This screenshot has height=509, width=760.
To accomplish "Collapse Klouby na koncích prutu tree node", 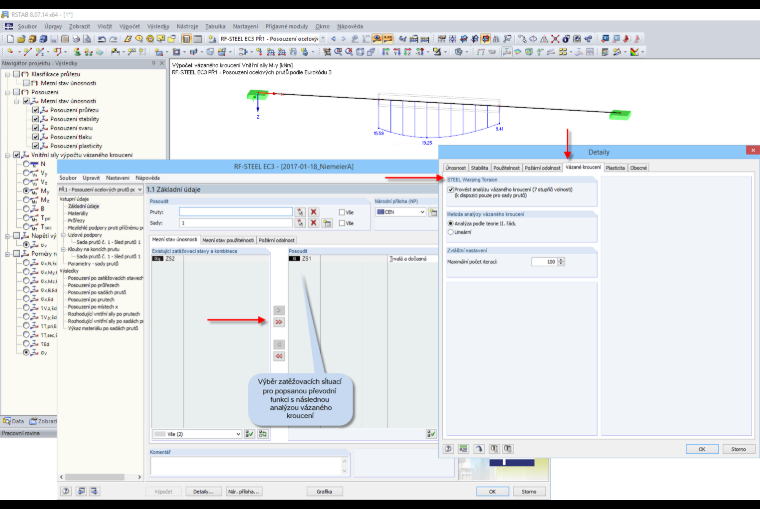I will point(63,249).
